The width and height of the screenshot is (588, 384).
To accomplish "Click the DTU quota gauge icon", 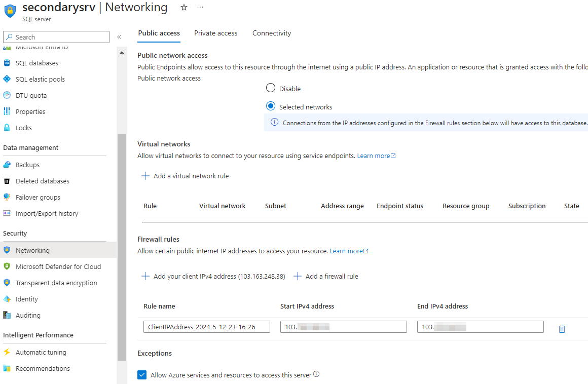I will [x=7, y=95].
